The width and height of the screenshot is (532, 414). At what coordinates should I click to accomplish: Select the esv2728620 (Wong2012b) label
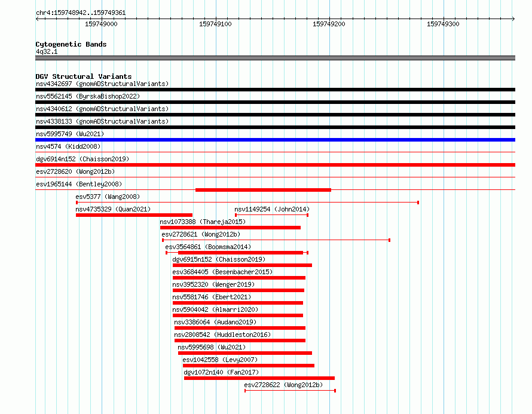[75, 171]
